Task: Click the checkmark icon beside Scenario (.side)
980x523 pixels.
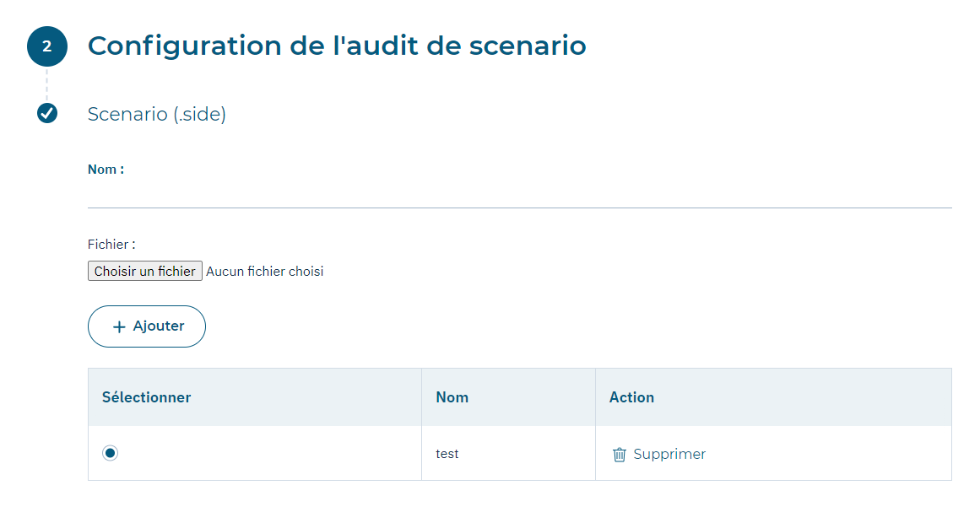Action: (47, 113)
